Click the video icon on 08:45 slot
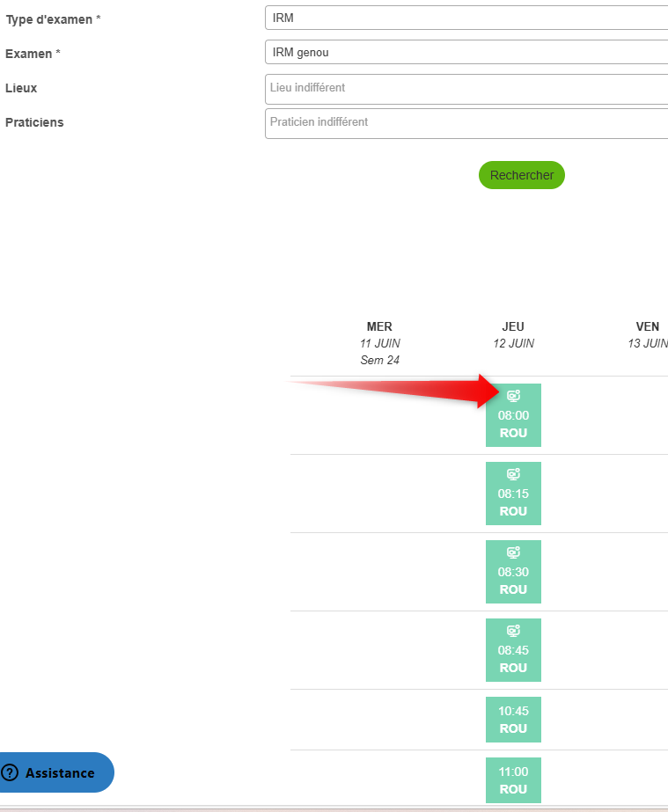This screenshot has height=812, width=668. [x=513, y=631]
